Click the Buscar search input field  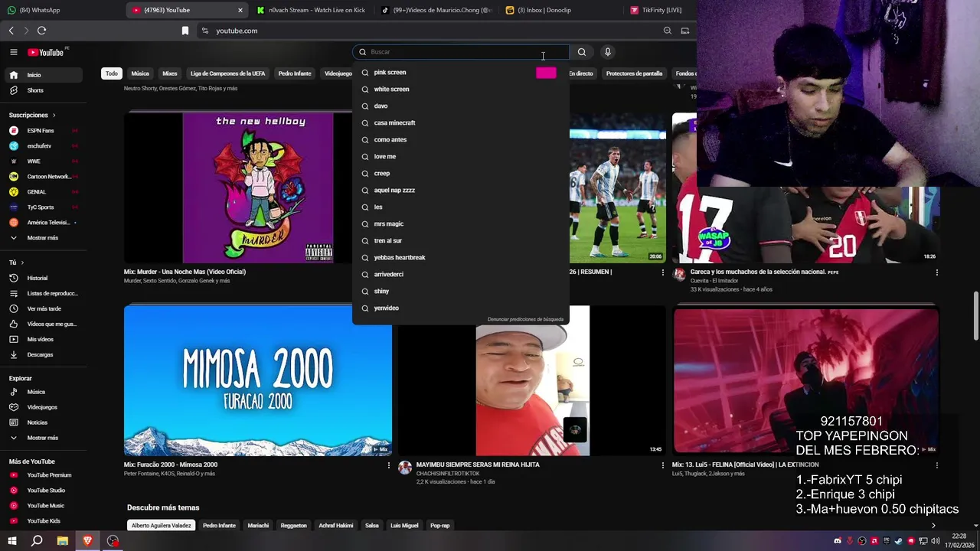point(461,52)
